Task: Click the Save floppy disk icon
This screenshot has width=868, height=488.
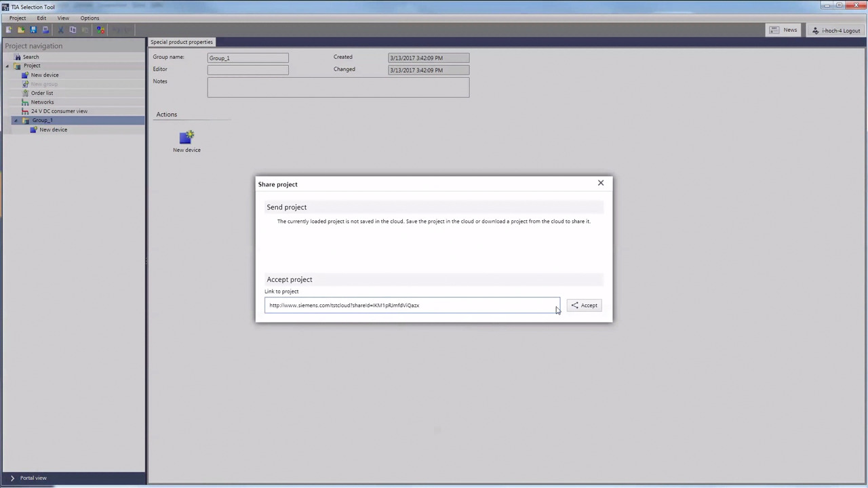Action: tap(33, 30)
